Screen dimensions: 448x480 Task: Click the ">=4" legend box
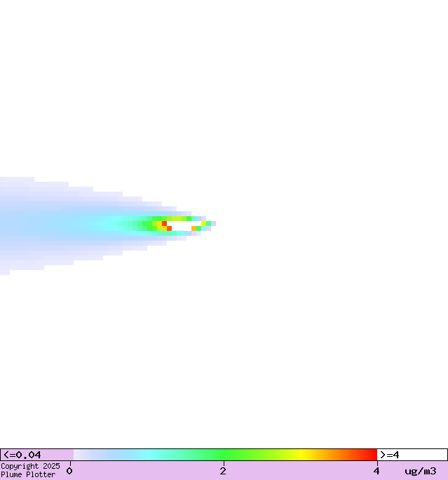tap(412, 455)
